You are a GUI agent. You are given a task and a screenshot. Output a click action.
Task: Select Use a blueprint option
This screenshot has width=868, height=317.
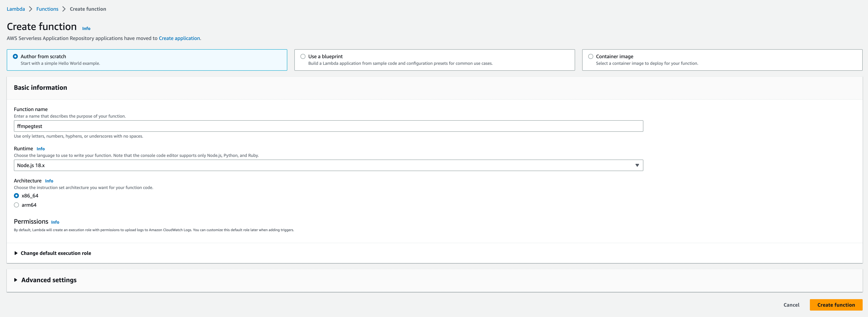[x=303, y=57]
